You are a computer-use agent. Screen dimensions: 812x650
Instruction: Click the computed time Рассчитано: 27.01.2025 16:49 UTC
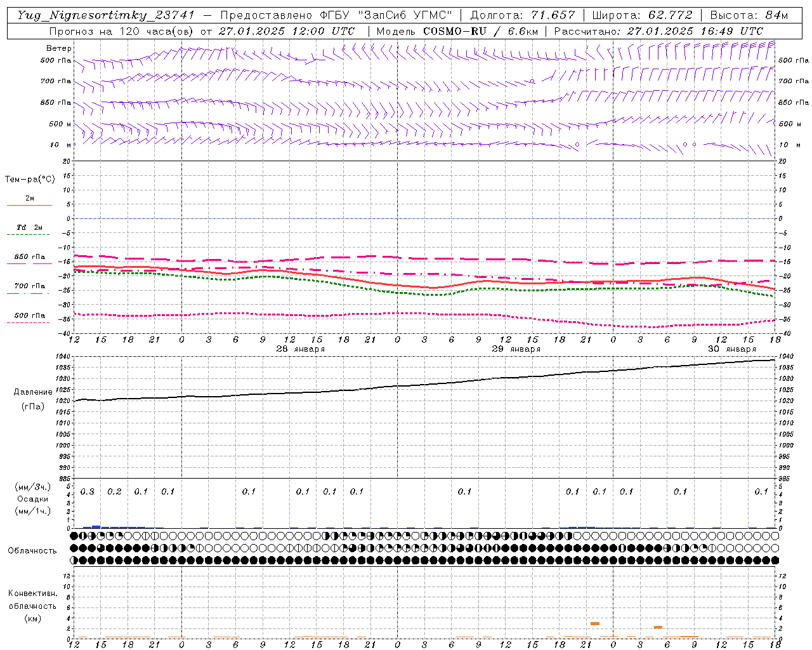tap(658, 31)
